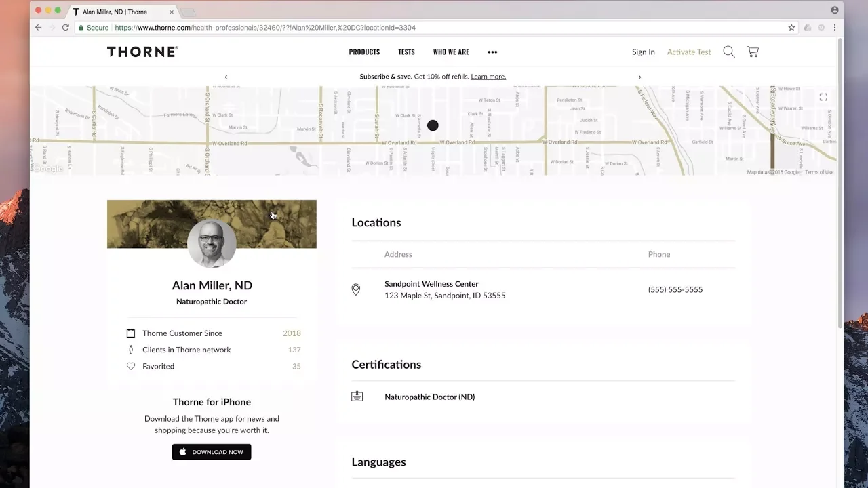Click the Alan Miller, ND name heading
Viewport: 868px width, 488px height.
pyautogui.click(x=212, y=285)
